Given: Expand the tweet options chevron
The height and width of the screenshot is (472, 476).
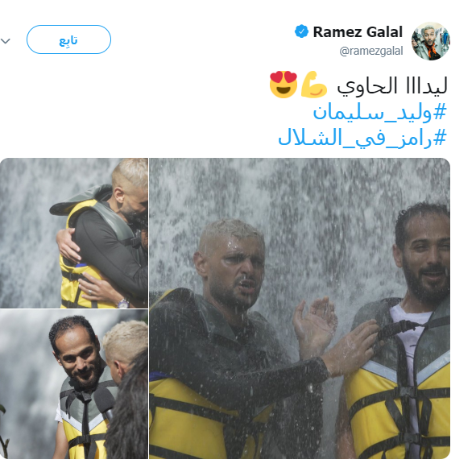Looking at the screenshot, I should pyautogui.click(x=6, y=40).
